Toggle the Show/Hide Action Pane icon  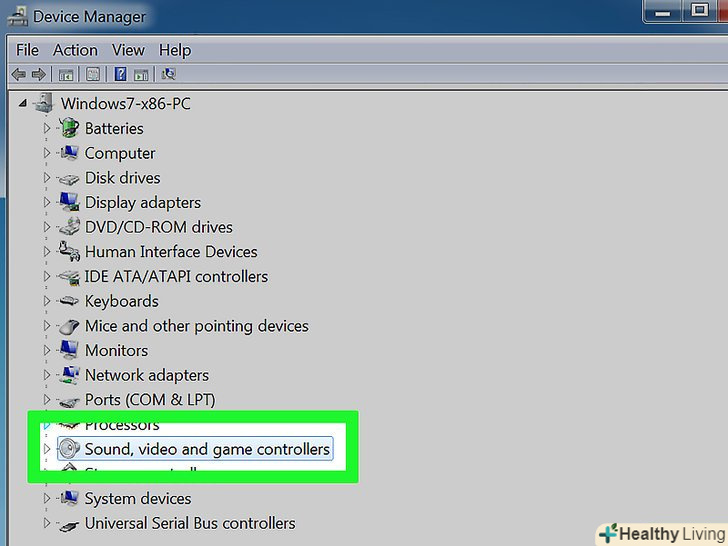pyautogui.click(x=141, y=74)
